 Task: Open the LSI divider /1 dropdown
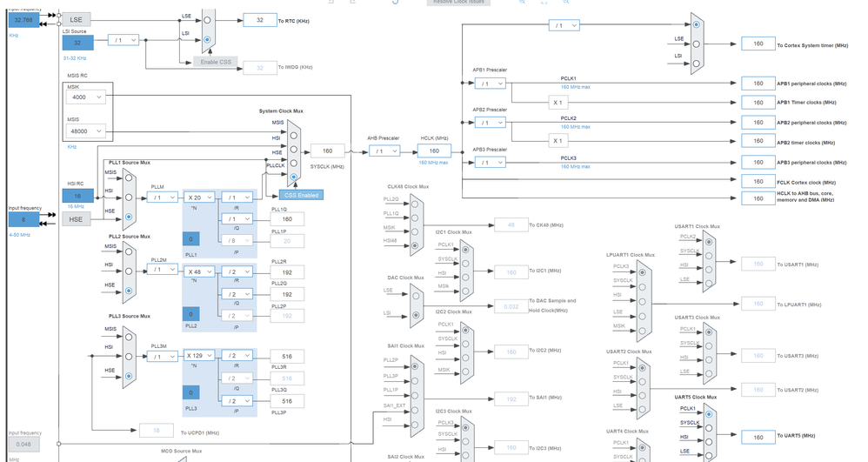point(123,40)
